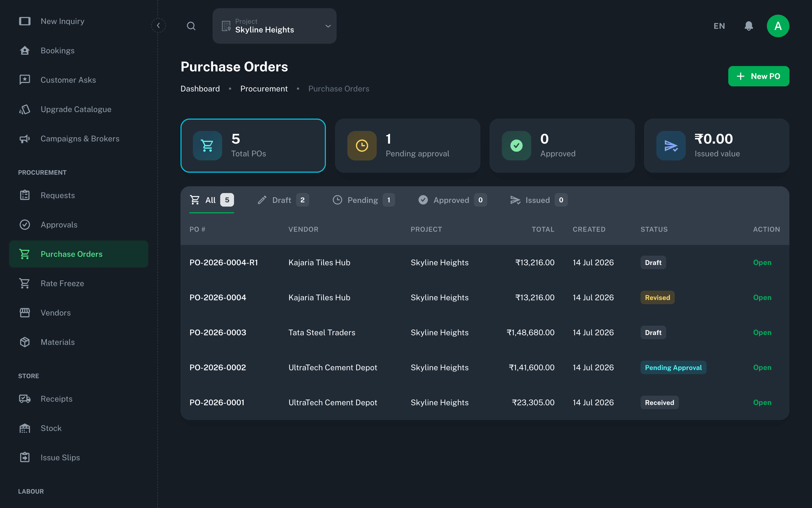Open PO-2026-0004-R1 via Open link
Screen dimensions: 812x508
pos(762,262)
